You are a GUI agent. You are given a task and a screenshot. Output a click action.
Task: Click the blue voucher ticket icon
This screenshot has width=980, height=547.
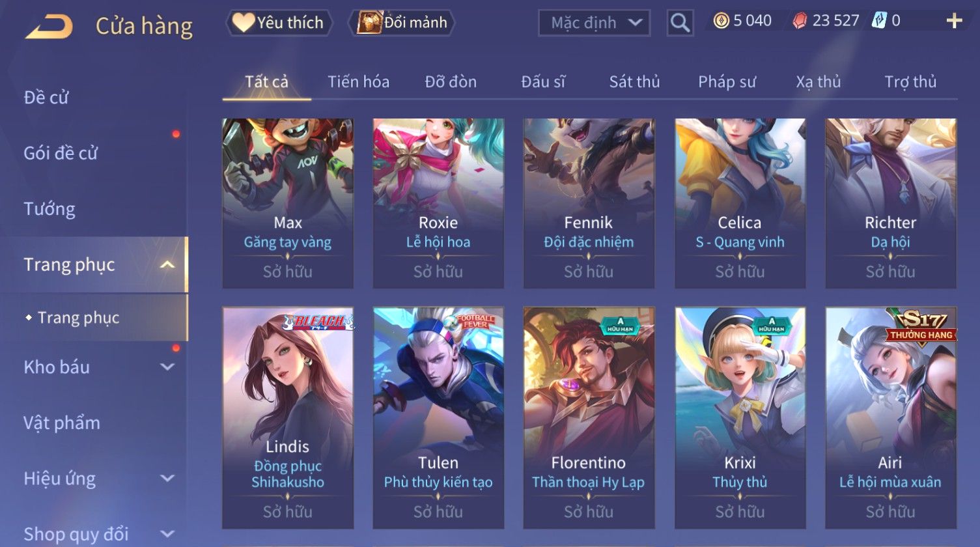click(878, 21)
